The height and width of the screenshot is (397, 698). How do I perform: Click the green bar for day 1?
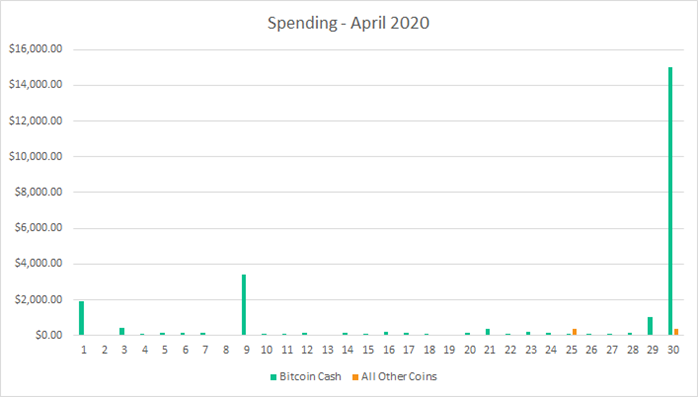pos(81,318)
